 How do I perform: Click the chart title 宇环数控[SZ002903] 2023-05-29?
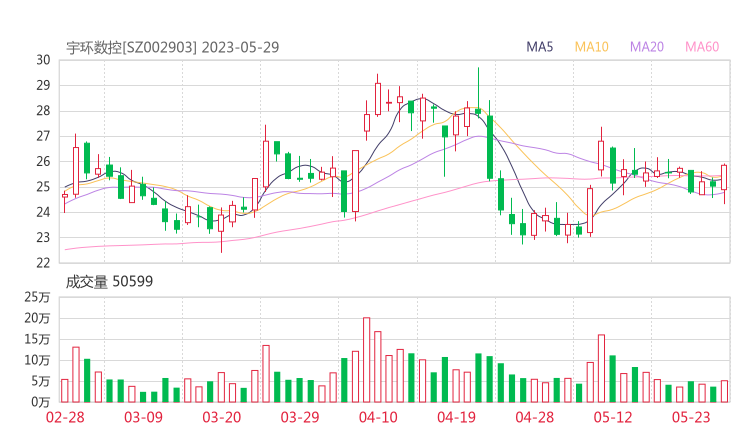click(x=173, y=48)
